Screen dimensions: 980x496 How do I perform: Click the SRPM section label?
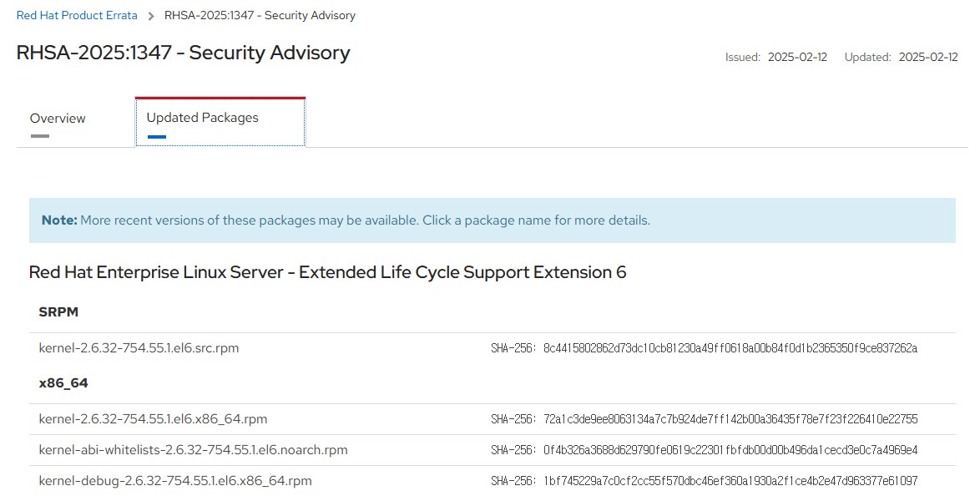(x=58, y=312)
